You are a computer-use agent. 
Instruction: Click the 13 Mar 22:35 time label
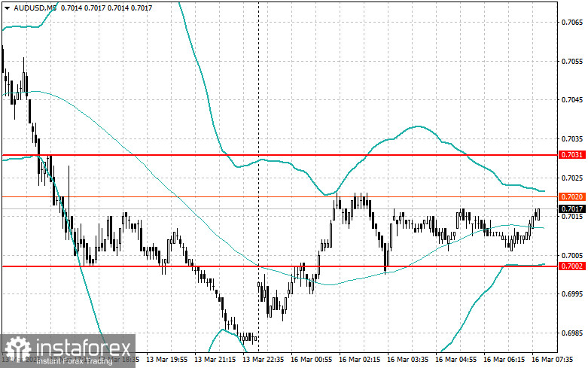[x=264, y=360]
